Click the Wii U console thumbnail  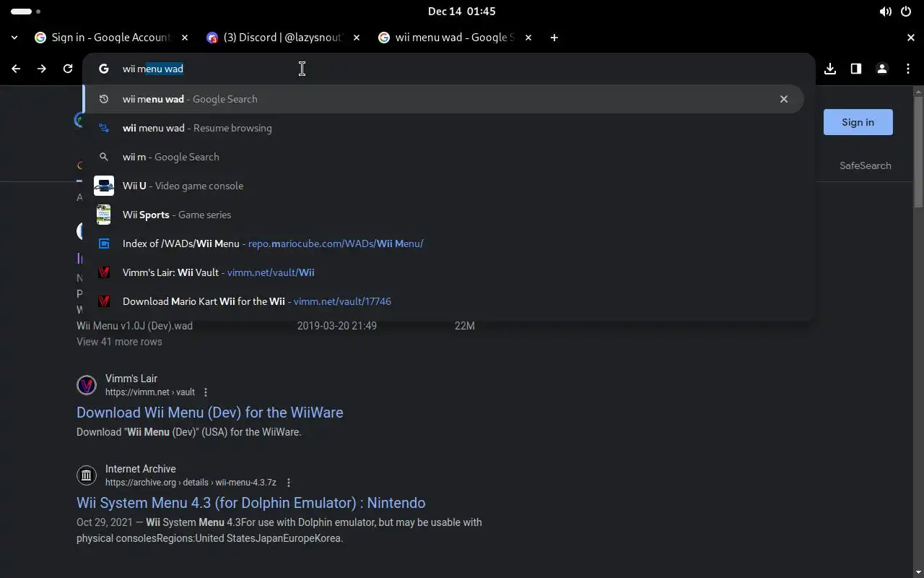pos(104,186)
